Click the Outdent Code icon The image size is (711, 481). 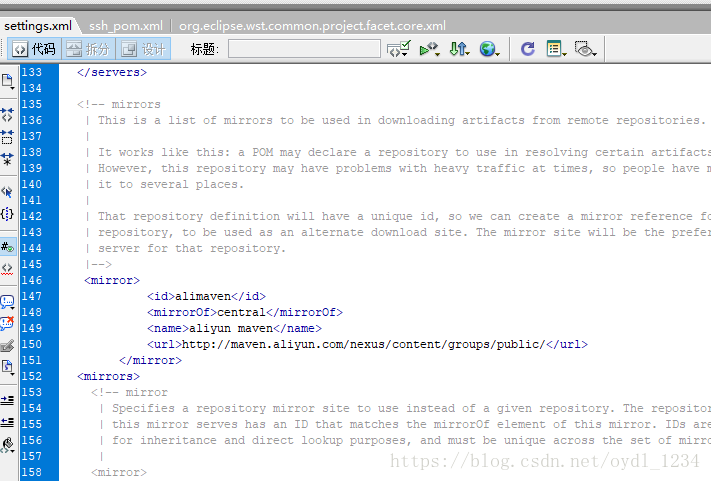(x=7, y=422)
